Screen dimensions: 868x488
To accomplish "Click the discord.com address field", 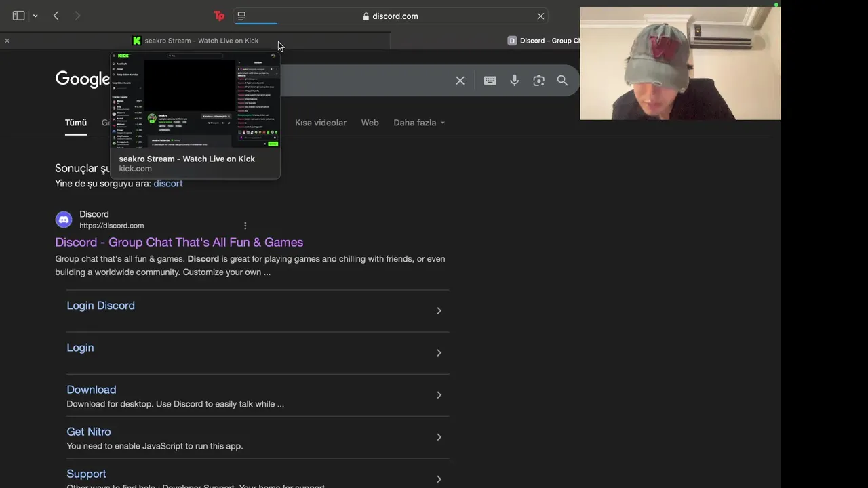I will point(391,16).
